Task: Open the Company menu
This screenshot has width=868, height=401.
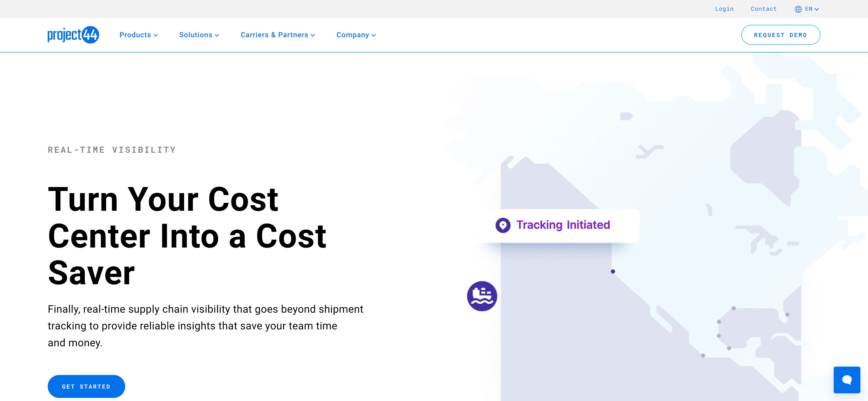Action: (x=356, y=35)
